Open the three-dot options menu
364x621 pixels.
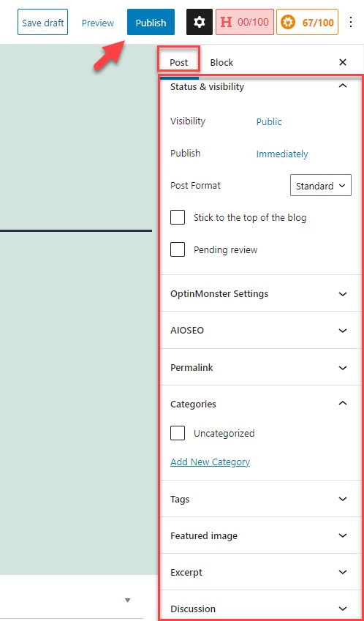pyautogui.click(x=351, y=22)
